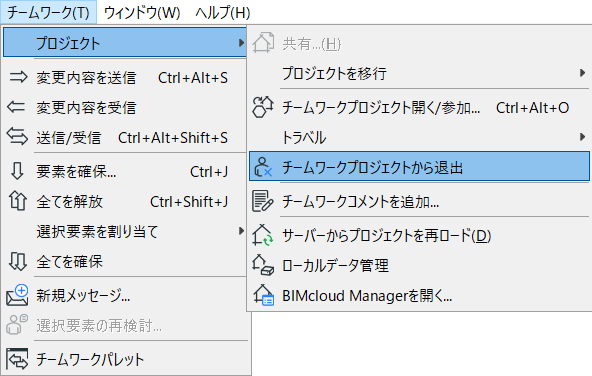Expand the プロジェクトを移行 submenu arrow
Screen dimensions: 592x376
click(x=583, y=73)
